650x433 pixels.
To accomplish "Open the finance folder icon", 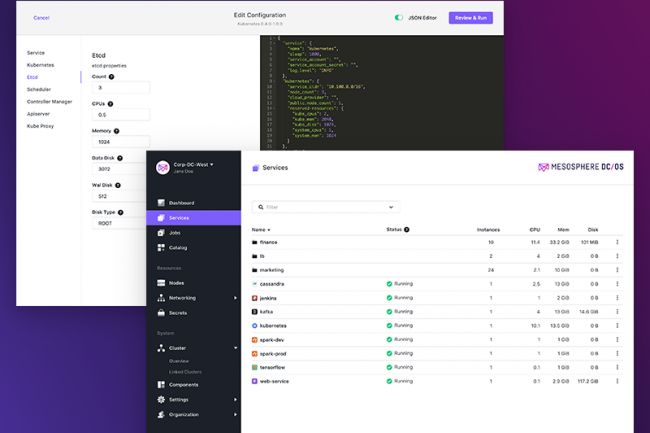I will (255, 242).
